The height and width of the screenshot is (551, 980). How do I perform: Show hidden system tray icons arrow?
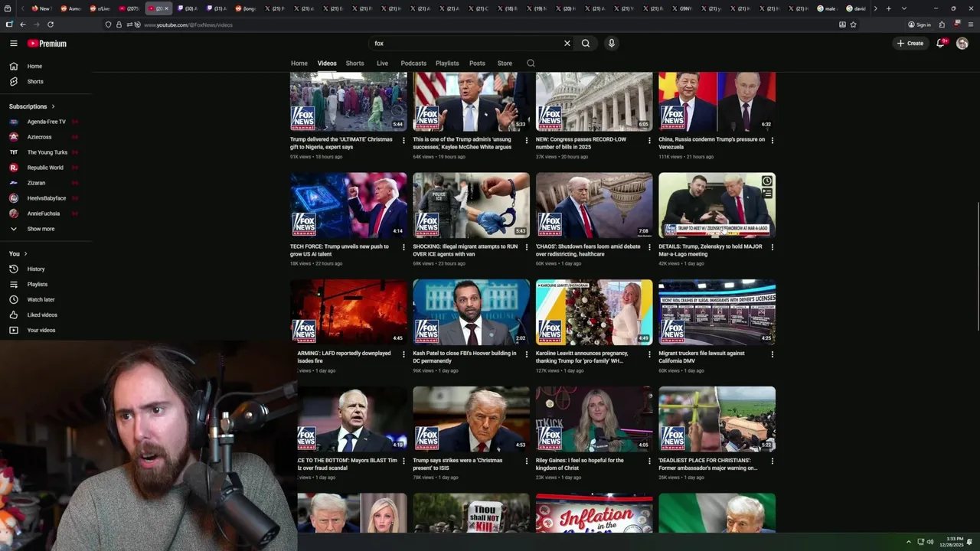[909, 542]
